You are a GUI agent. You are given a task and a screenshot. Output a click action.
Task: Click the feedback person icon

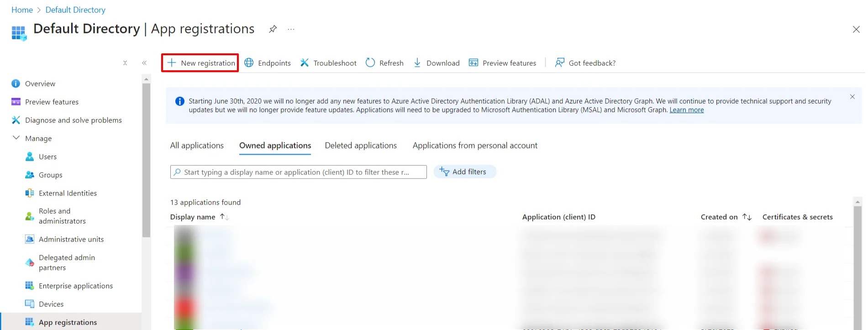pyautogui.click(x=559, y=63)
